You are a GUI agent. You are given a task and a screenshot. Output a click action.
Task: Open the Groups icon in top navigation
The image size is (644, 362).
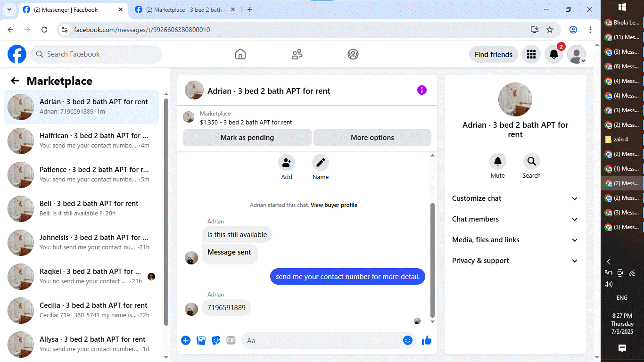click(353, 54)
